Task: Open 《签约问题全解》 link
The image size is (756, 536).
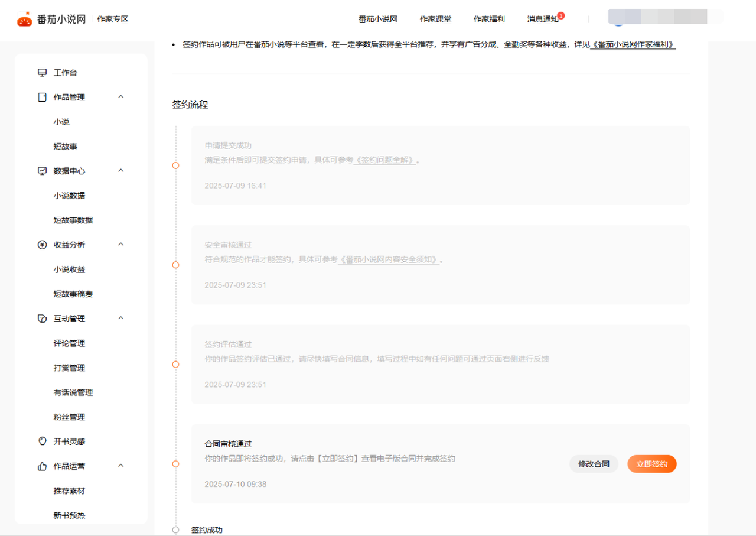Action: (x=385, y=160)
